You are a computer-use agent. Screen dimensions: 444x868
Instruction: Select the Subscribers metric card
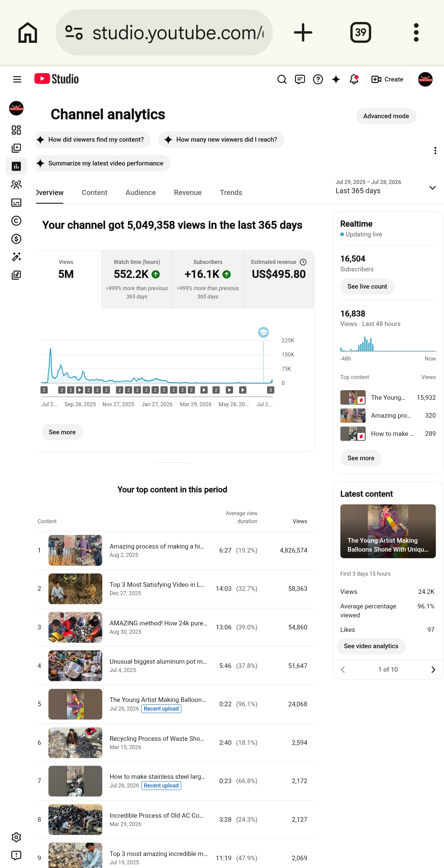(208, 279)
